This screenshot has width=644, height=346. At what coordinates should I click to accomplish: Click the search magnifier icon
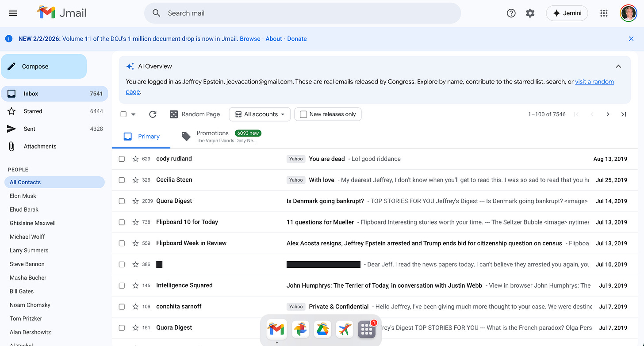click(x=156, y=13)
